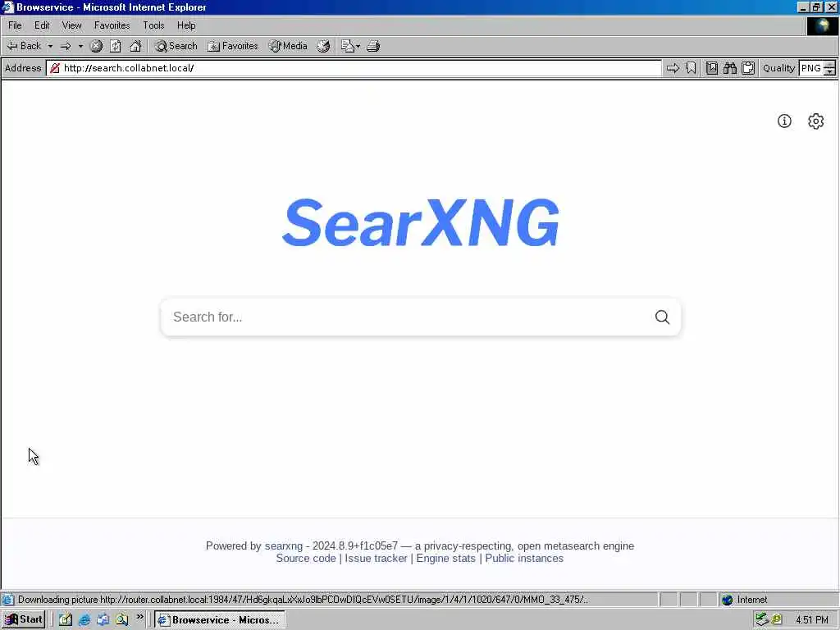Open the Source code link

(x=306, y=558)
